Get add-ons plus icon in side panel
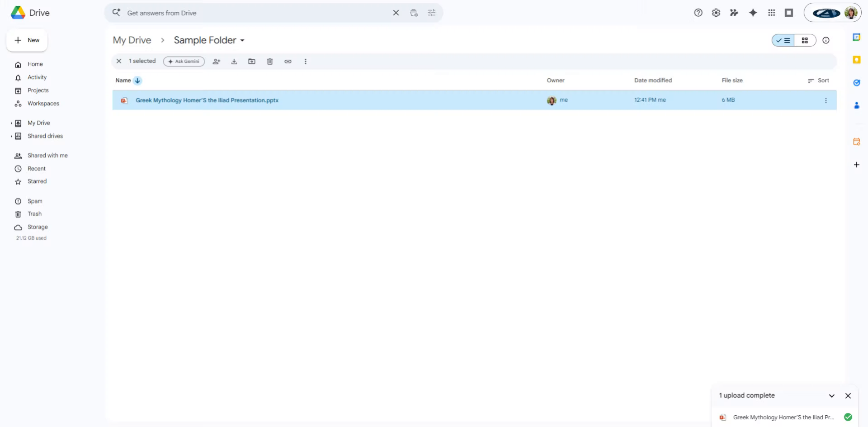The height and width of the screenshot is (427, 868). (x=856, y=165)
